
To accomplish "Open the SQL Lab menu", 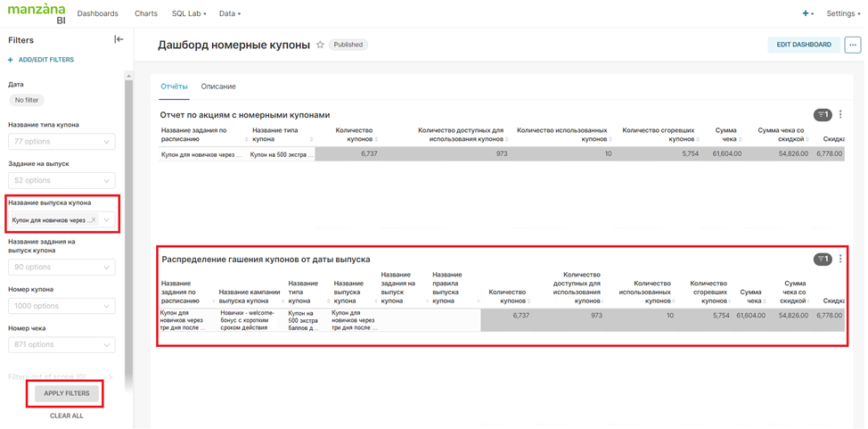I will pos(188,13).
